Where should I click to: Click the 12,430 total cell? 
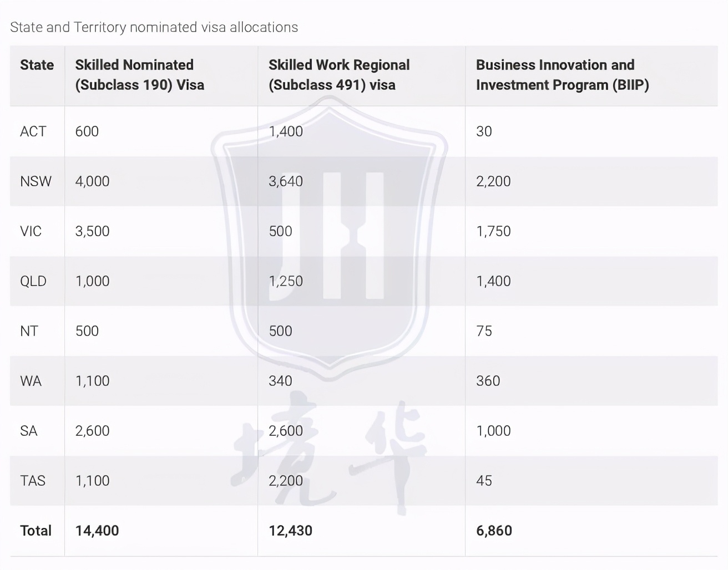pyautogui.click(x=290, y=531)
